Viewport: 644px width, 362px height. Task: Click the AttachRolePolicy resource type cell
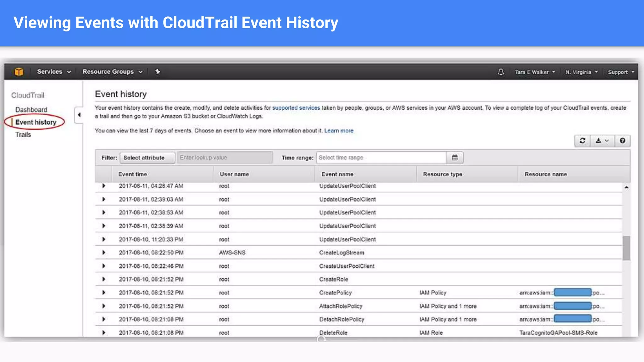(448, 306)
